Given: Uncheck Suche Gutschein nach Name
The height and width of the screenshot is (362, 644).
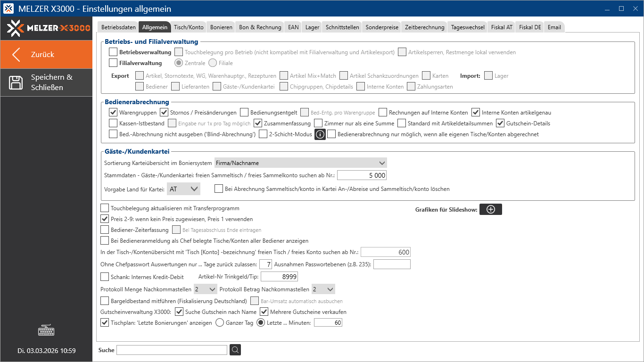Looking at the screenshot, I should click(179, 312).
